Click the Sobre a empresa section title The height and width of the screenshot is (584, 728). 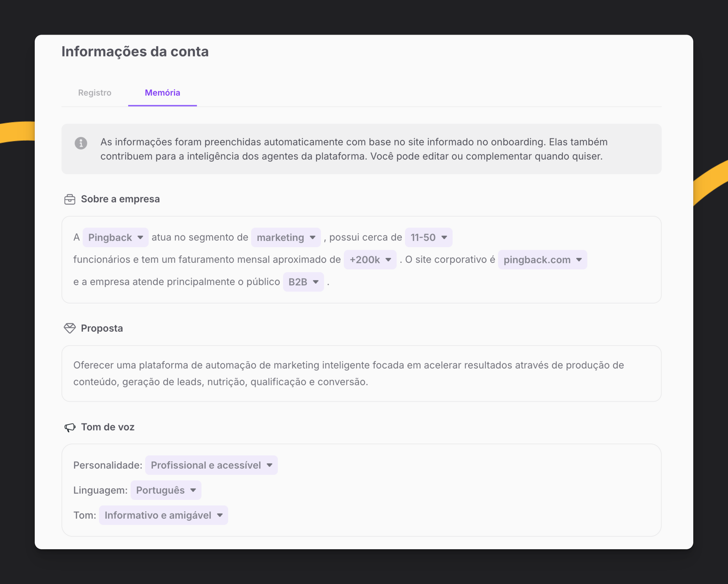(120, 199)
